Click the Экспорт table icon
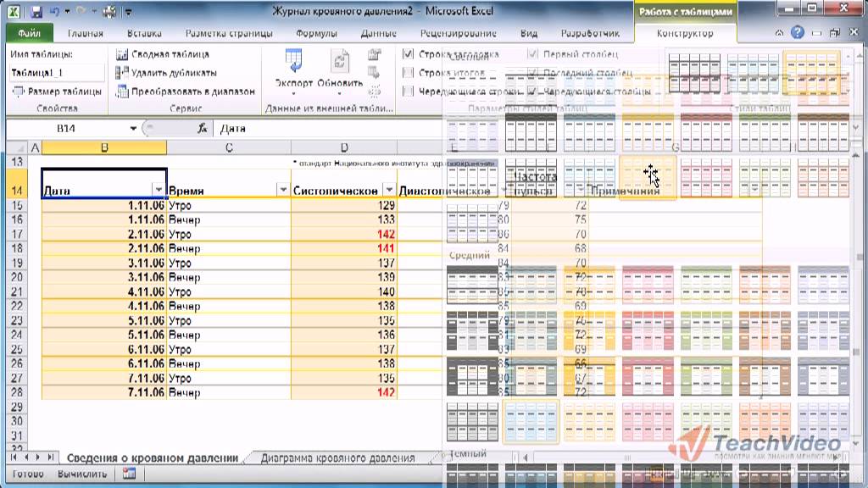 point(293,61)
